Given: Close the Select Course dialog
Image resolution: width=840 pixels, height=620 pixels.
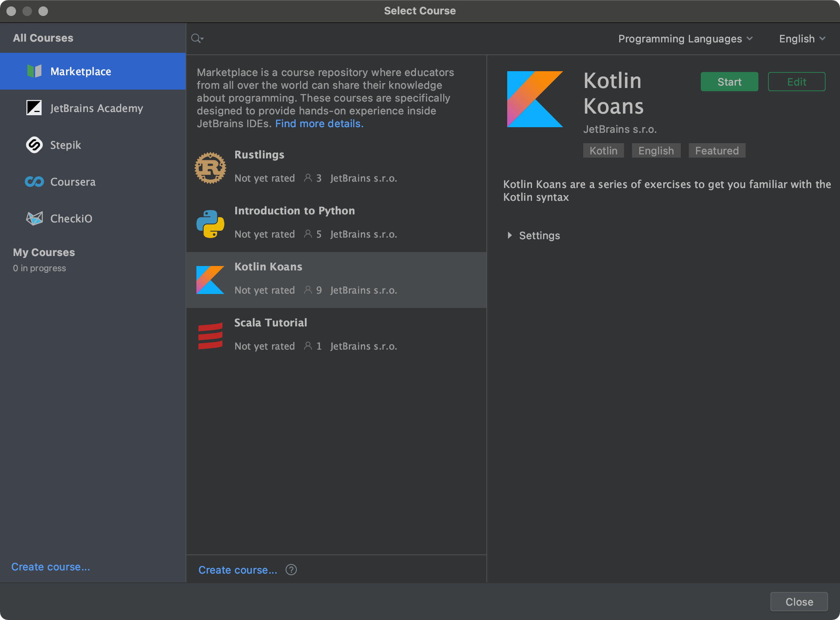Looking at the screenshot, I should (799, 602).
